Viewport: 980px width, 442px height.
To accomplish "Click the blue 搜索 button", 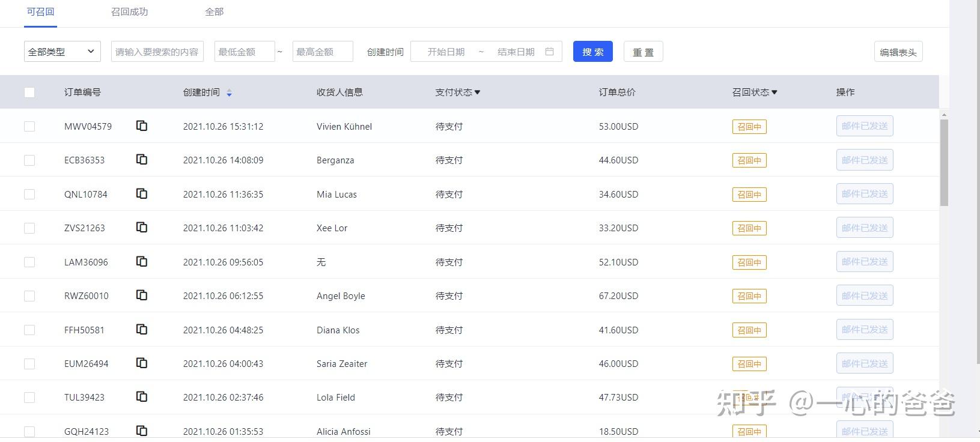I will tap(592, 52).
